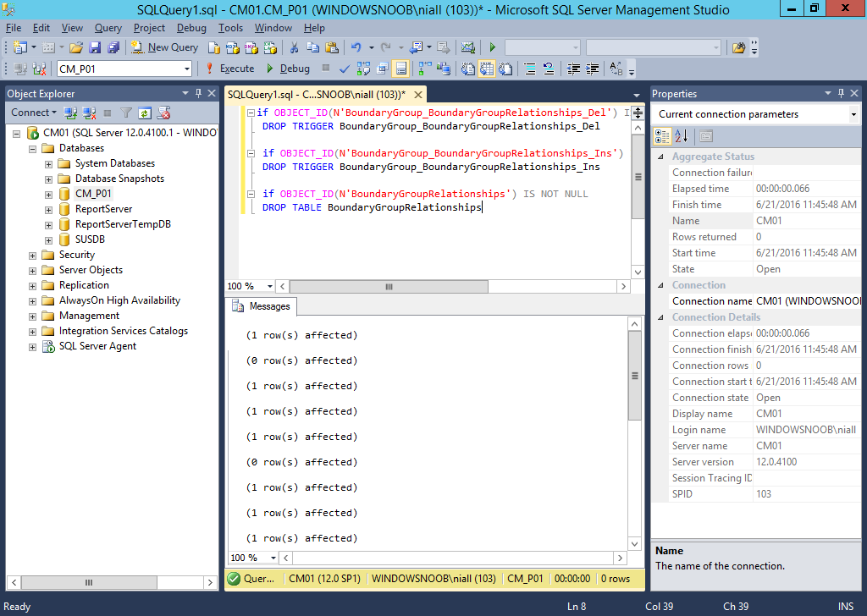Image resolution: width=867 pixels, height=616 pixels.
Task: Open the Tools menu
Action: 230,28
